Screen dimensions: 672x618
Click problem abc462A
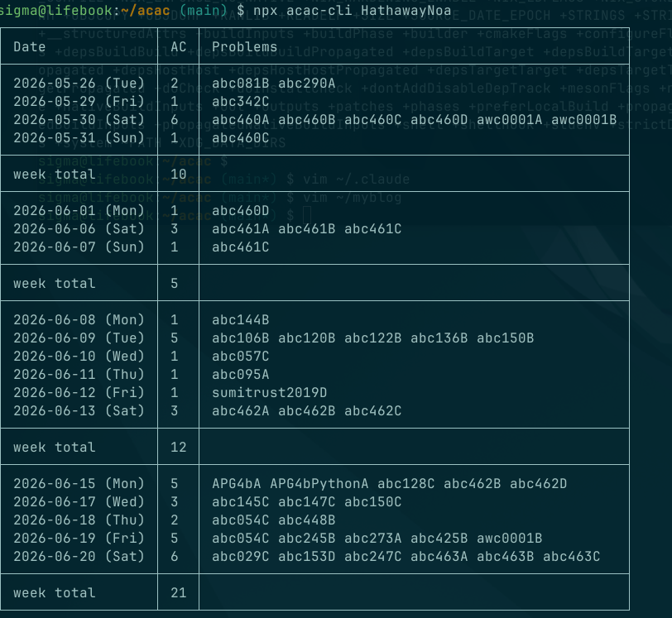coord(241,411)
